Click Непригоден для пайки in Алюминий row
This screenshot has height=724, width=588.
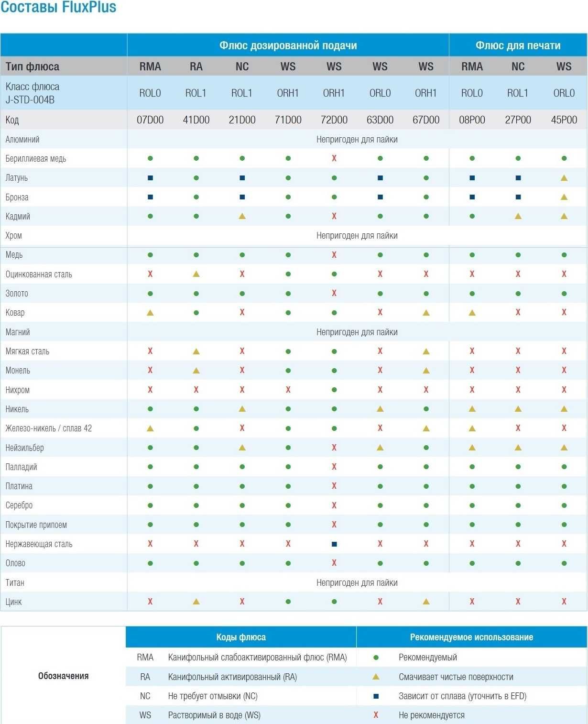357,140
